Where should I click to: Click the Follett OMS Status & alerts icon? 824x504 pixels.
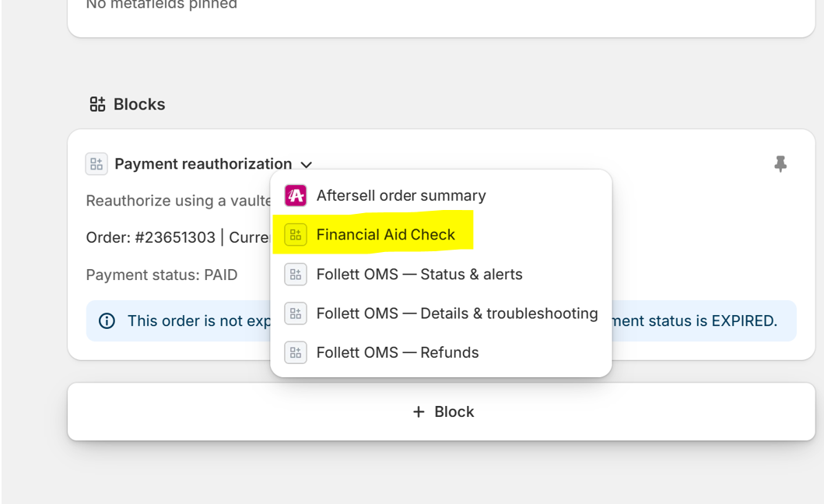point(296,275)
